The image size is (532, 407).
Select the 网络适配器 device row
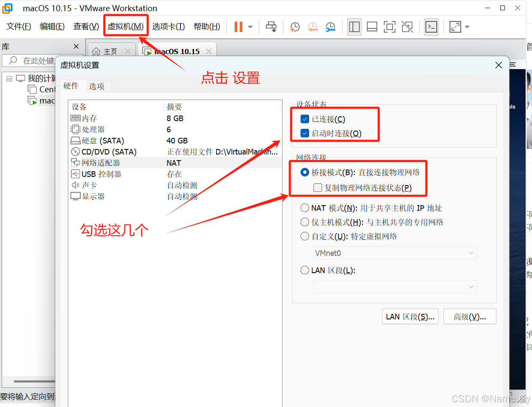click(175, 163)
